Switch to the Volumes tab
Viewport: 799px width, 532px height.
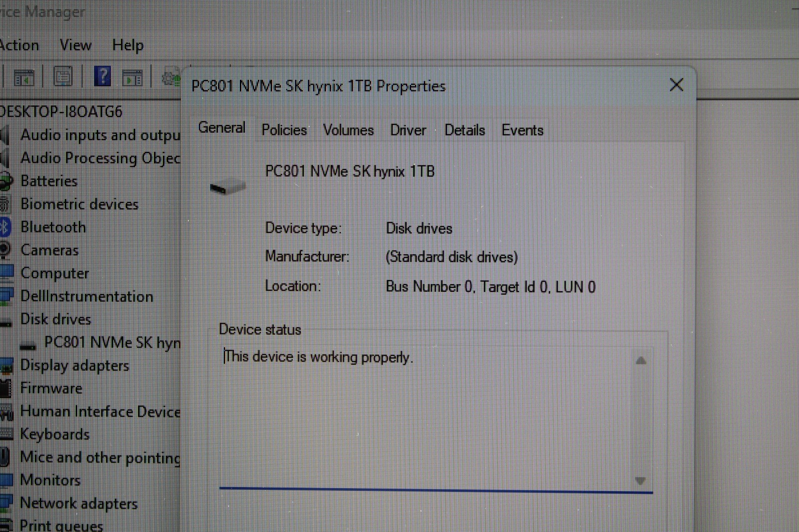(348, 130)
